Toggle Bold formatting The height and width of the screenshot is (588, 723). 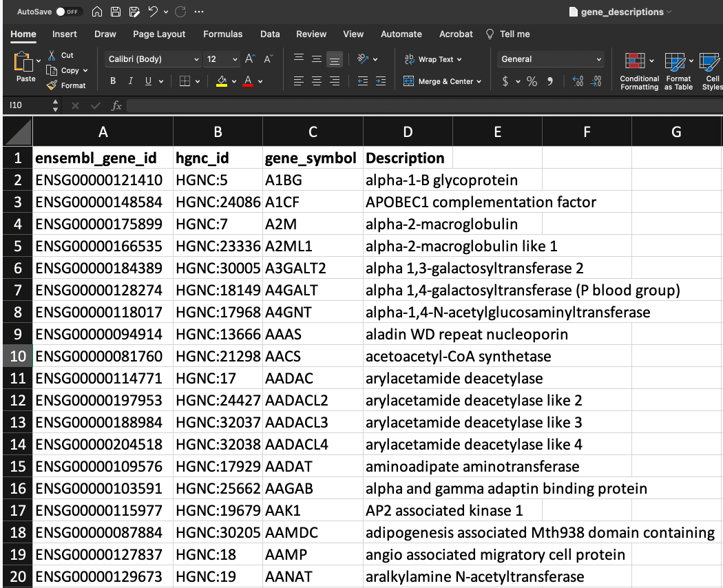coord(113,81)
